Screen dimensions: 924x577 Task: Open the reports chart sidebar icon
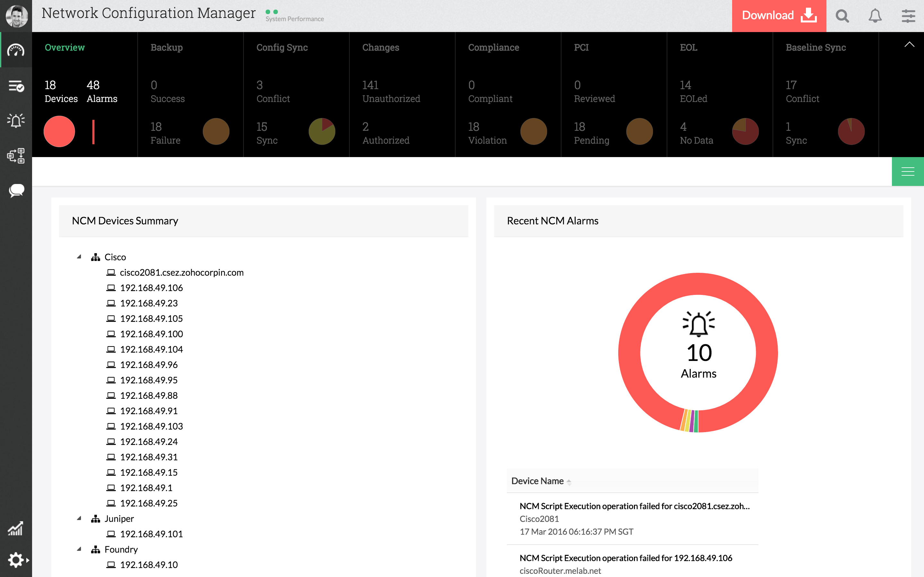(15, 529)
